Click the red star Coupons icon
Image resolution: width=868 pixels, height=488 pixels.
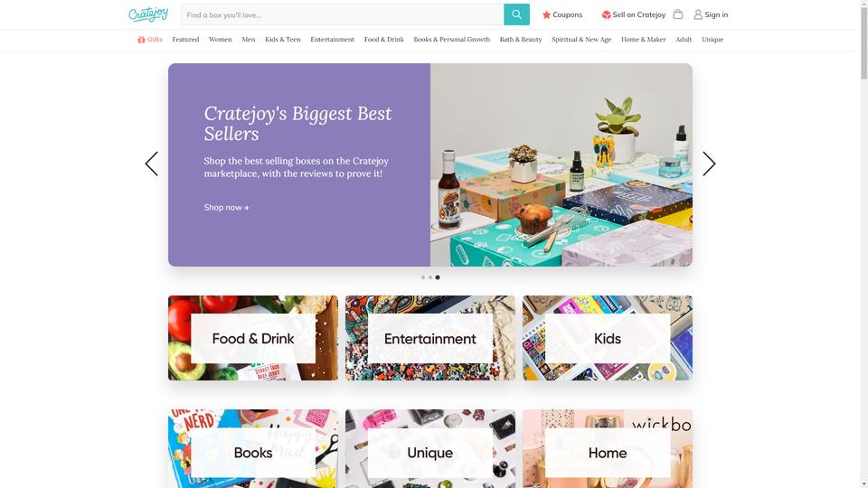(x=546, y=15)
